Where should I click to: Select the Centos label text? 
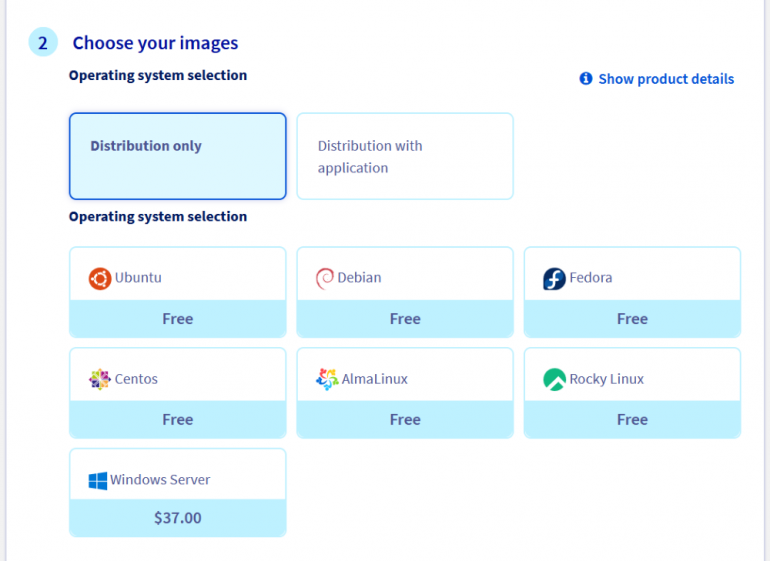coord(136,379)
